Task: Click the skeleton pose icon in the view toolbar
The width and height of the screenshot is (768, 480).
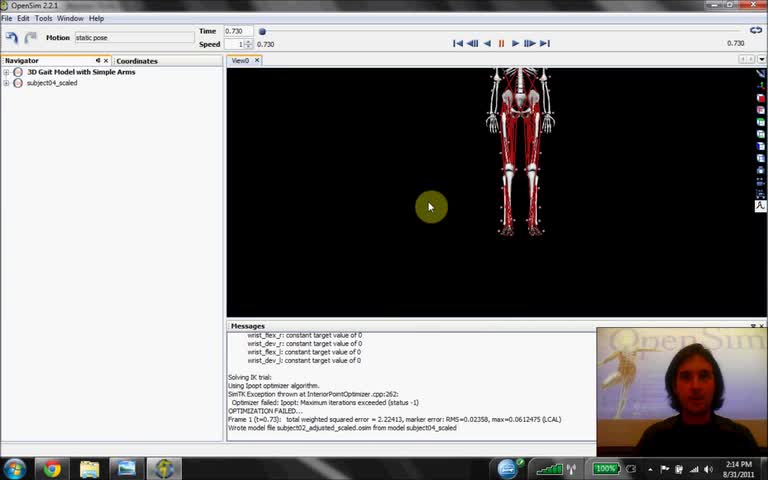Action: (760, 206)
